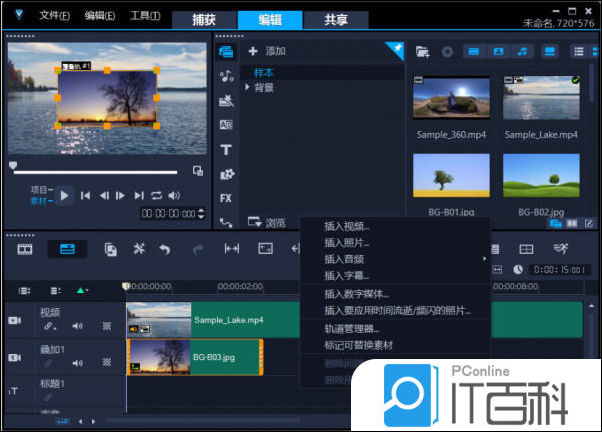Click the 添加 button to add folder
This screenshot has width=602, height=432.
pos(267,51)
